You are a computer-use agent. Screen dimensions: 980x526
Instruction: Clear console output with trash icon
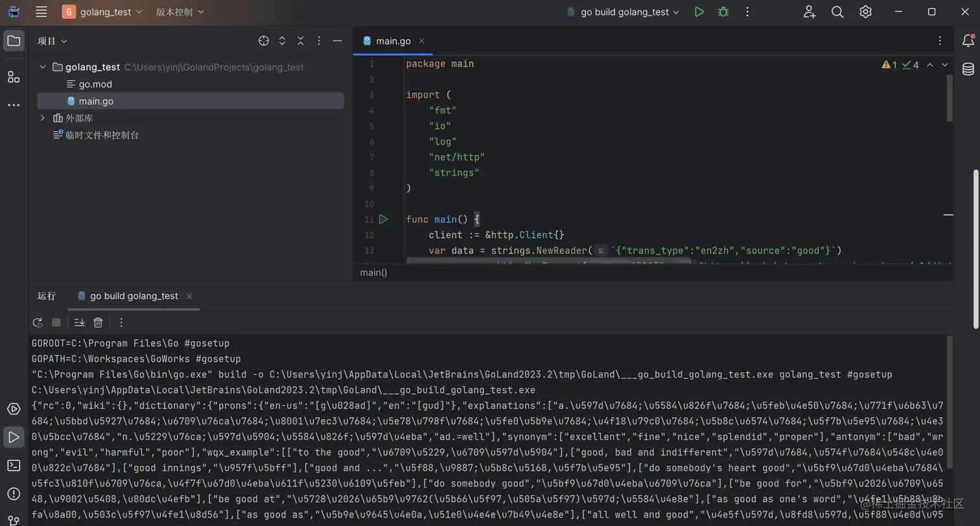(x=98, y=323)
